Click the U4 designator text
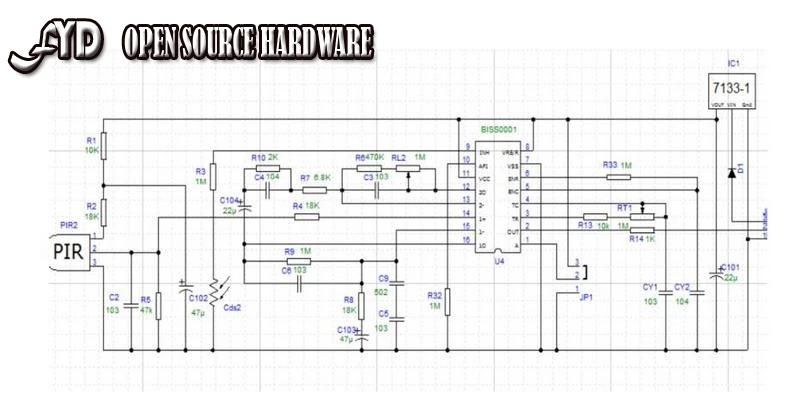The image size is (800, 393). 499,261
